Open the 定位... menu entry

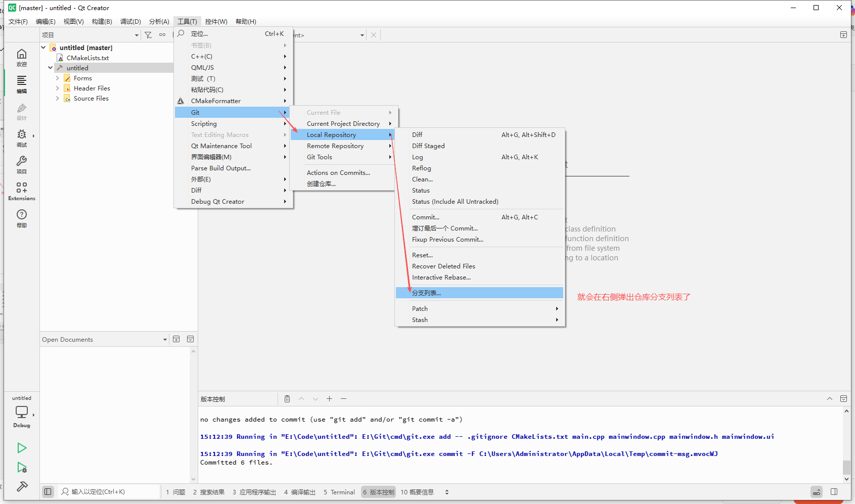click(233, 33)
